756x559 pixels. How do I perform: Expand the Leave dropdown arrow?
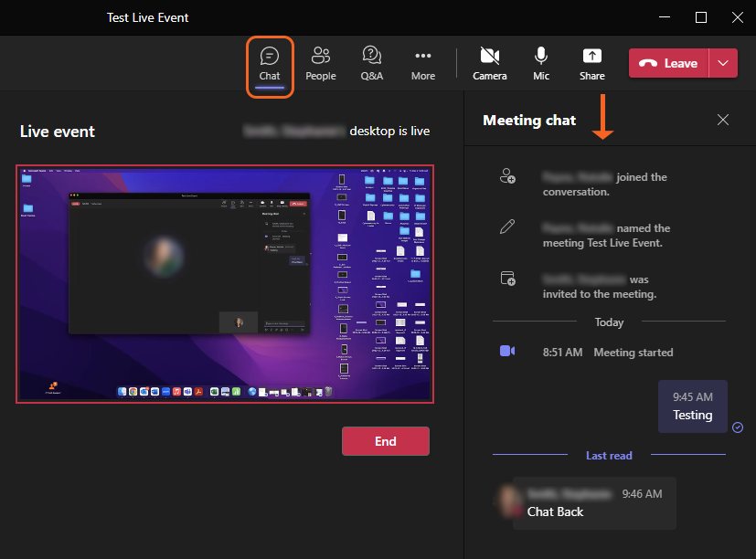tap(723, 63)
